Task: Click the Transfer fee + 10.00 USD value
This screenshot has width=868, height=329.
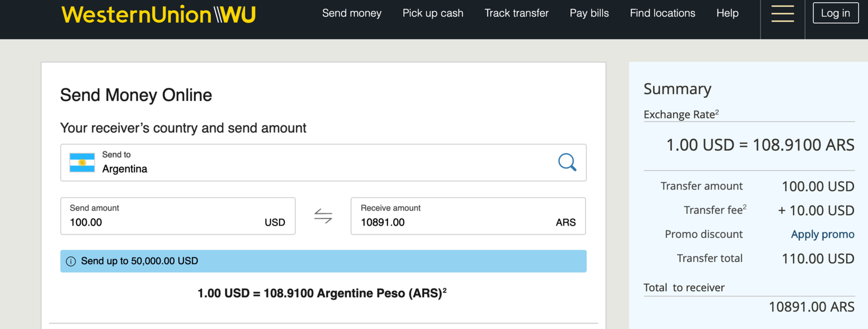Action: (x=816, y=210)
